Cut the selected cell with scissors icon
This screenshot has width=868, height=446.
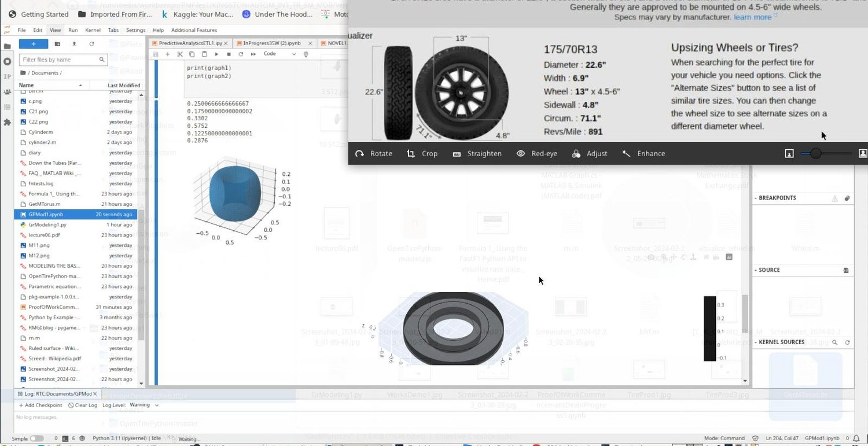180,54
